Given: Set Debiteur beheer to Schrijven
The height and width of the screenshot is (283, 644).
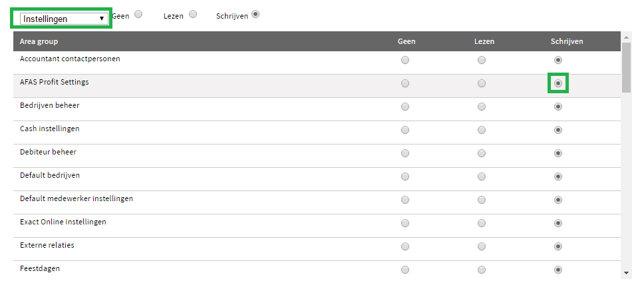Looking at the screenshot, I should coord(558,153).
